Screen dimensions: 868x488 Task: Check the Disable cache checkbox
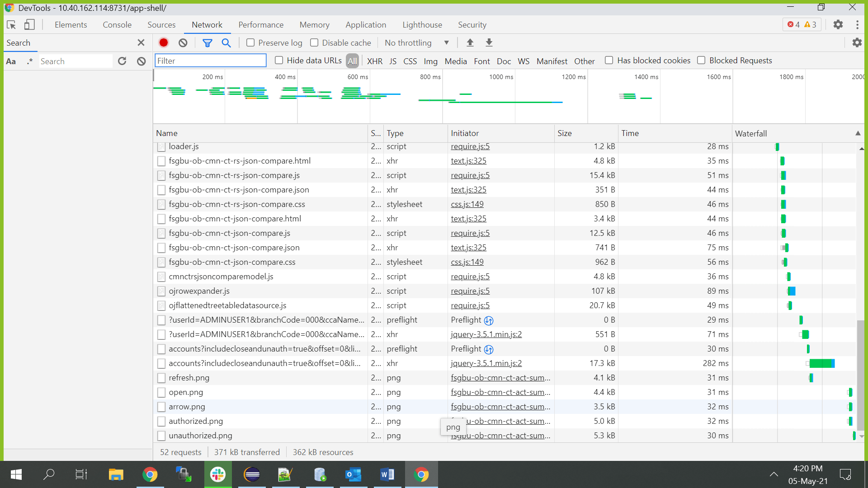click(314, 42)
